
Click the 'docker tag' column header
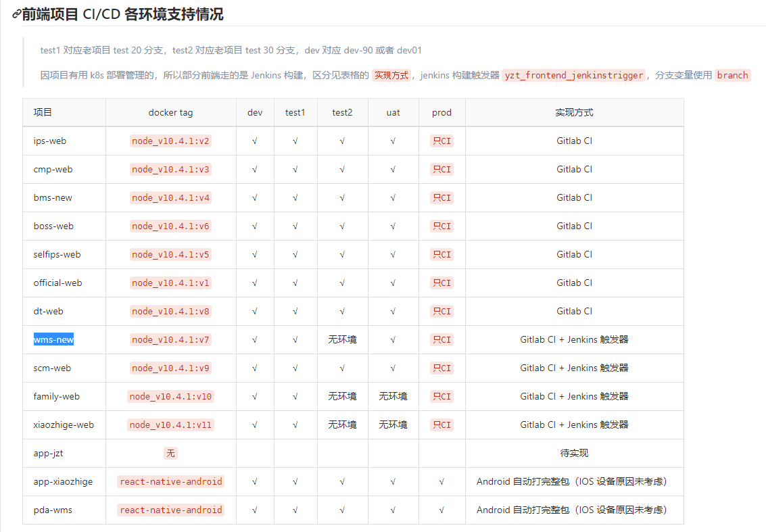tap(170, 112)
